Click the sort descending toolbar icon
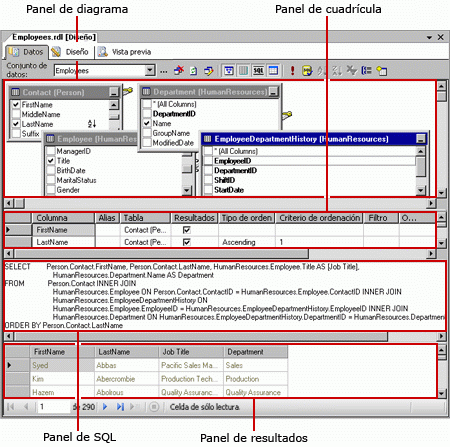Image resolution: width=450 pixels, height=447 pixels. point(337,70)
